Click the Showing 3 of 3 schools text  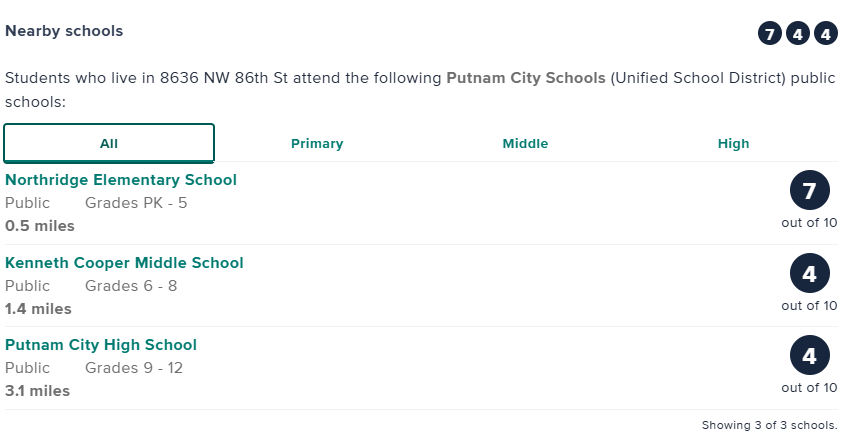click(x=769, y=425)
